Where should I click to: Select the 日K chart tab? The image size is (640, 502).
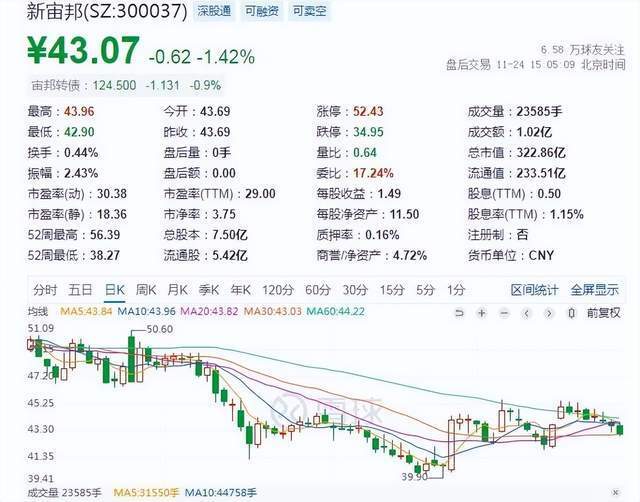(x=115, y=290)
